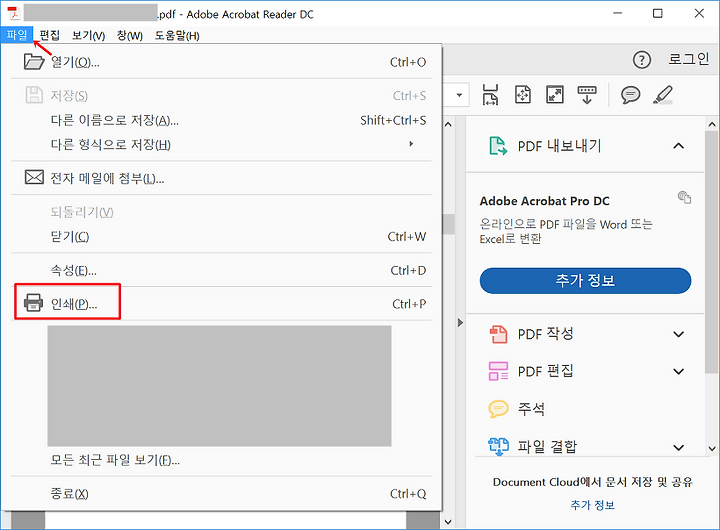Click the PDF 작성 label
Image resolution: width=720 pixels, height=530 pixels.
click(546, 334)
